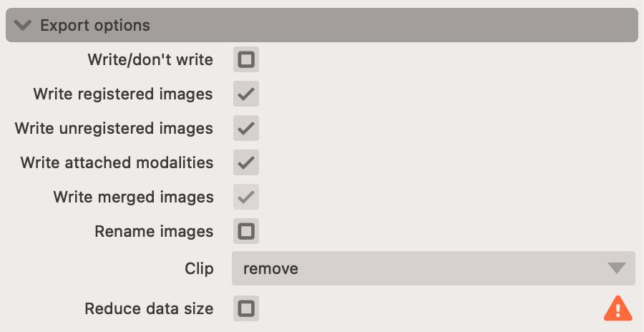Enable the Reduce data size checkbox
The height and width of the screenshot is (332, 644).
point(246,309)
